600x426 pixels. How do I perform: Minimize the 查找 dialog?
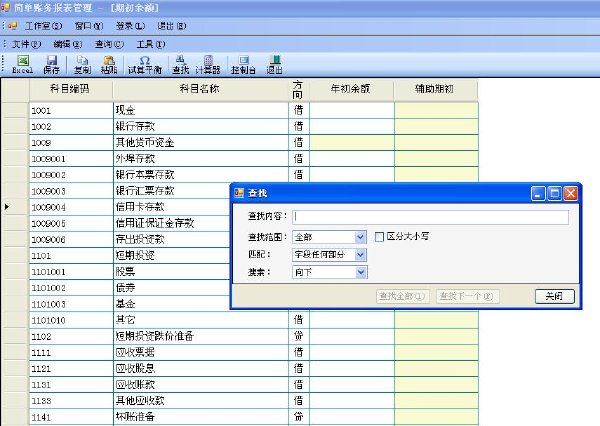(538, 194)
